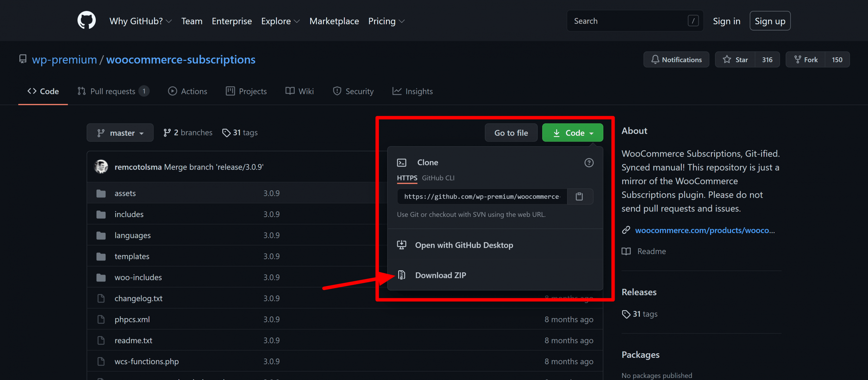Expand the Explore menu

tap(280, 21)
